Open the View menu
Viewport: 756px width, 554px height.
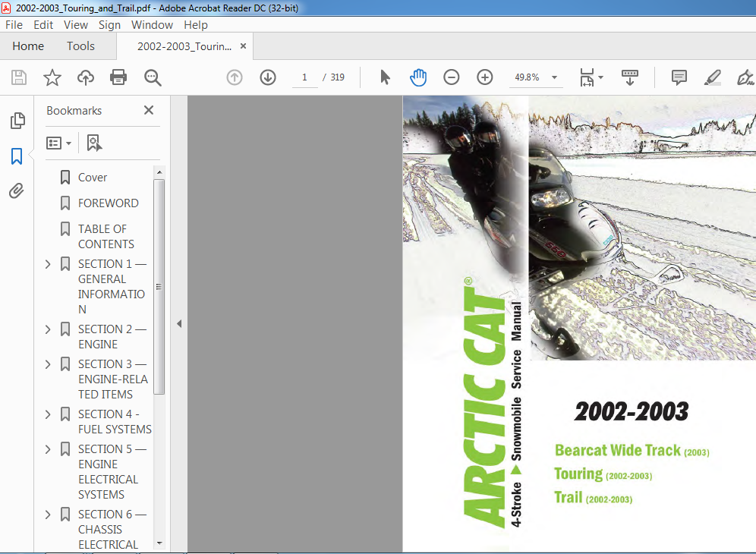click(x=76, y=24)
